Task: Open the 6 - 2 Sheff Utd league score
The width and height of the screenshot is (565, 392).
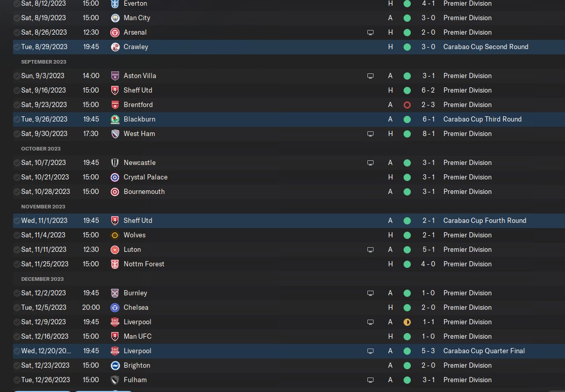Action: (x=428, y=91)
